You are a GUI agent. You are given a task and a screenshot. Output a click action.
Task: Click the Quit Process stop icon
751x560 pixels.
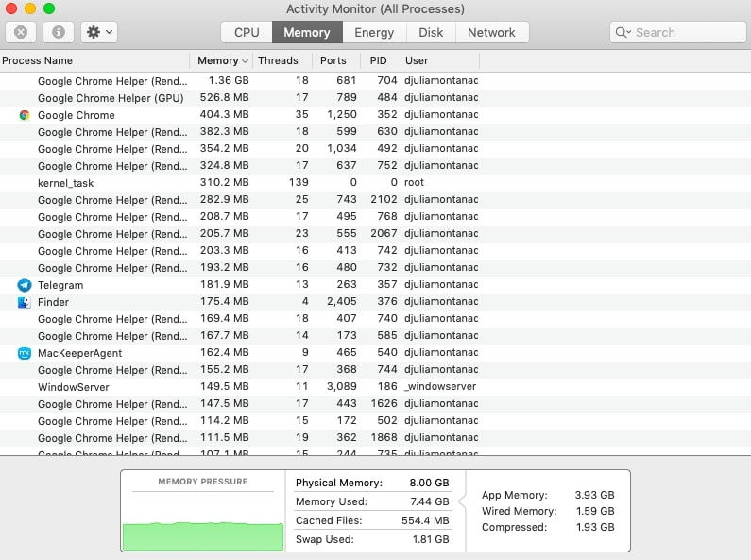click(21, 32)
